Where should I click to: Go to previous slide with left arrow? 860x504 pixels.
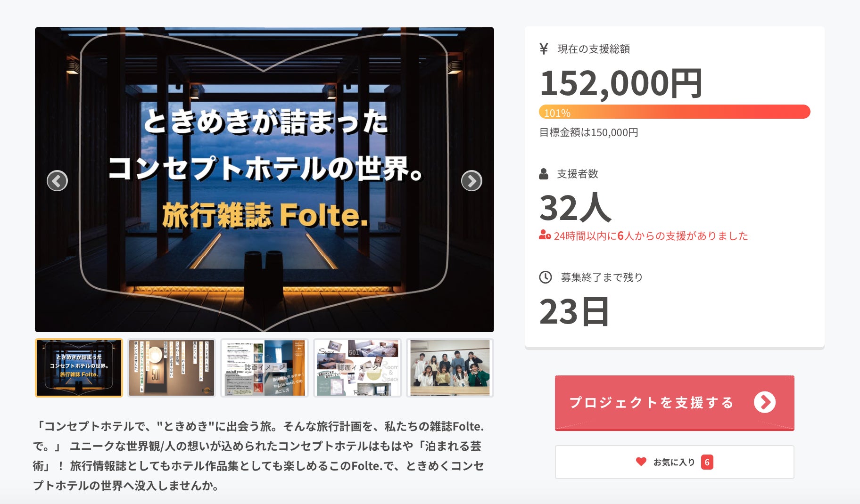pyautogui.click(x=57, y=181)
